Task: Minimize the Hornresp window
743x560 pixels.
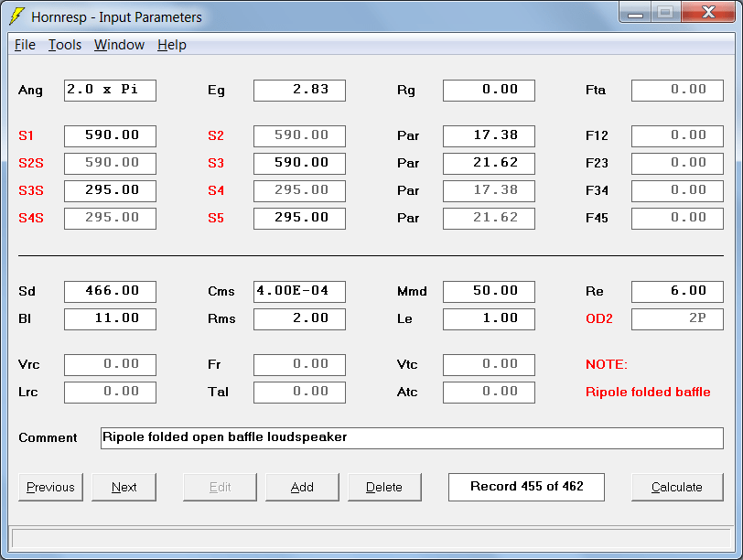Action: click(635, 12)
